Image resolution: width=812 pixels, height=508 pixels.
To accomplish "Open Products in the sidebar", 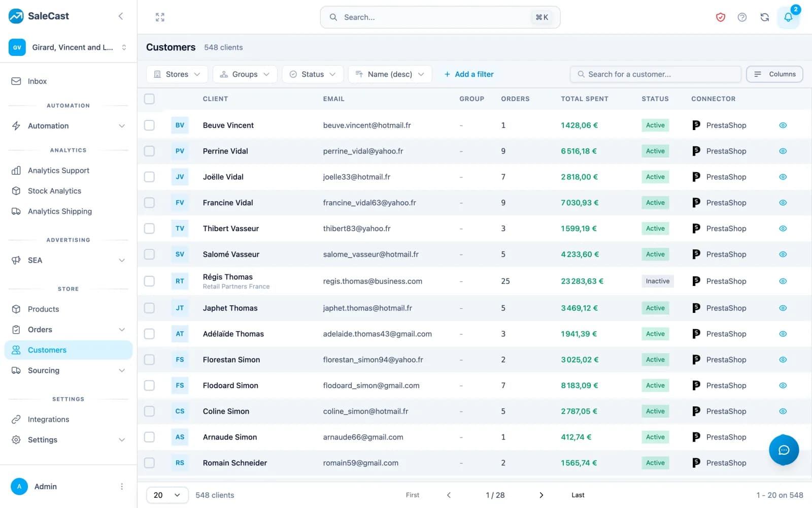I will click(68, 309).
